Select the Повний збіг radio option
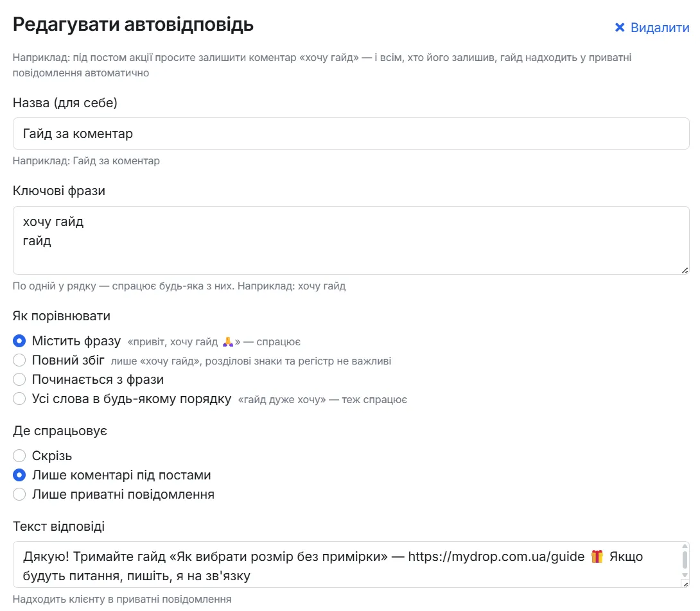The width and height of the screenshot is (700, 611). tap(19, 360)
